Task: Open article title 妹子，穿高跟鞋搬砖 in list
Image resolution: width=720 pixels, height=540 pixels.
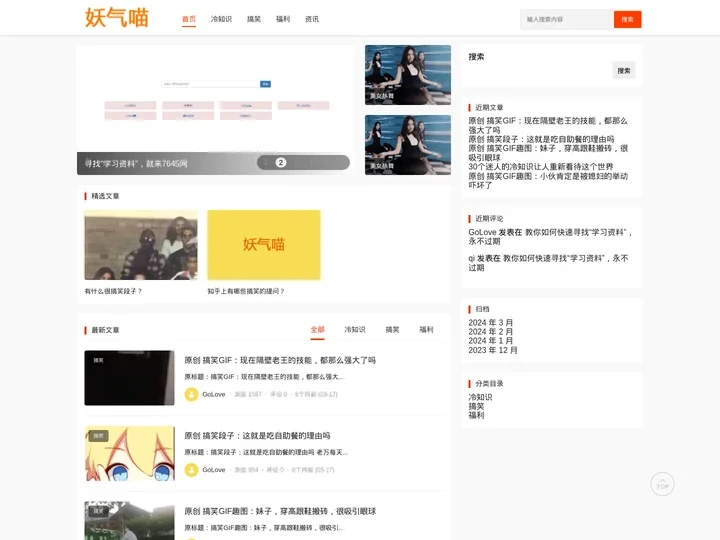Action: (280, 511)
